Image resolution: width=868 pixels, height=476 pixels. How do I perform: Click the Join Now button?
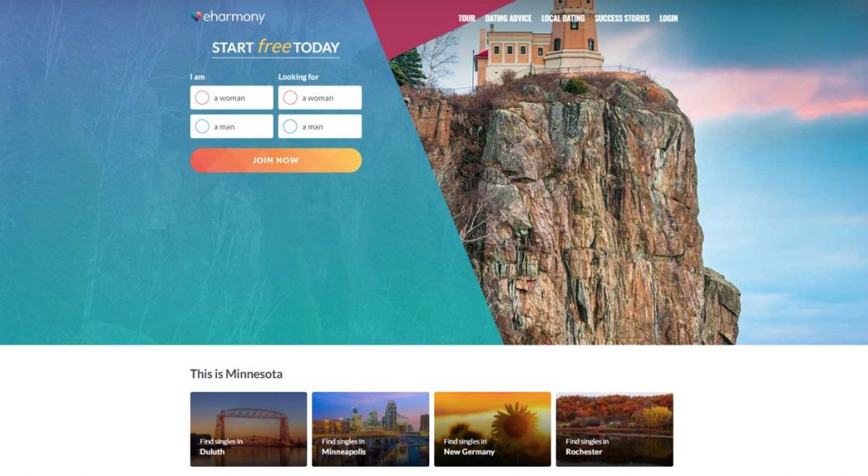[x=275, y=160]
